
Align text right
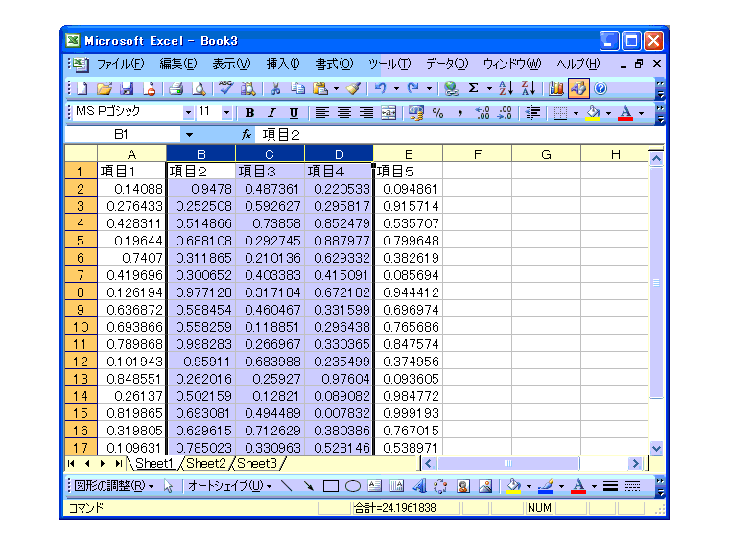pos(366,113)
